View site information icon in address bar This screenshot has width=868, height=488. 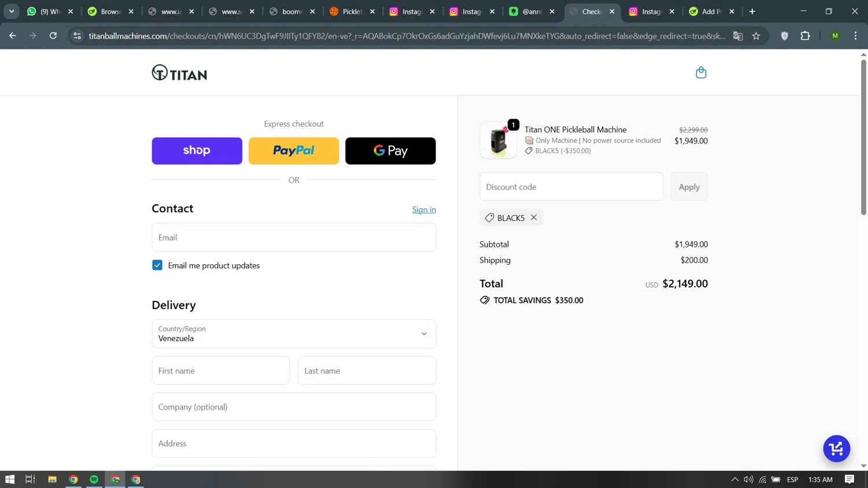tap(77, 36)
